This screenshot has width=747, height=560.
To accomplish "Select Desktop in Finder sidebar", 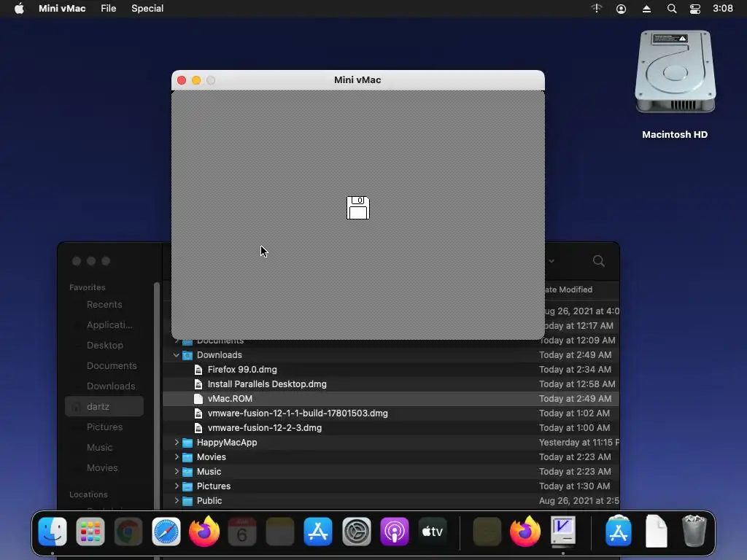I will [x=105, y=345].
